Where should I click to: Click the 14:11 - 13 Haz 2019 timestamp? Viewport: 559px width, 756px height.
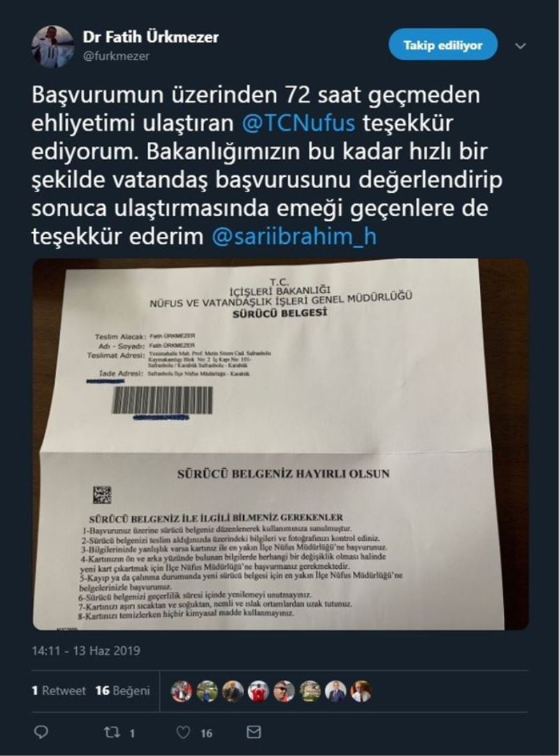coord(86,650)
